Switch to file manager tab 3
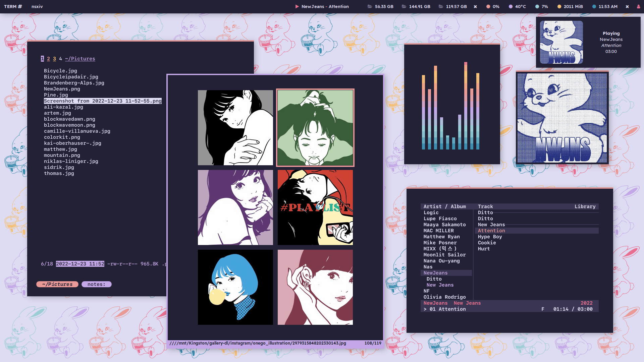The width and height of the screenshot is (644, 362). point(54,59)
